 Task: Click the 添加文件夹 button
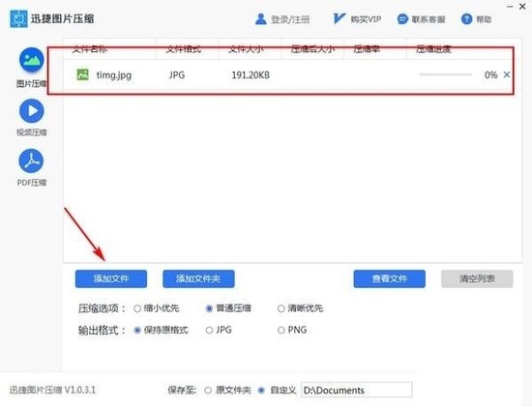(198, 278)
